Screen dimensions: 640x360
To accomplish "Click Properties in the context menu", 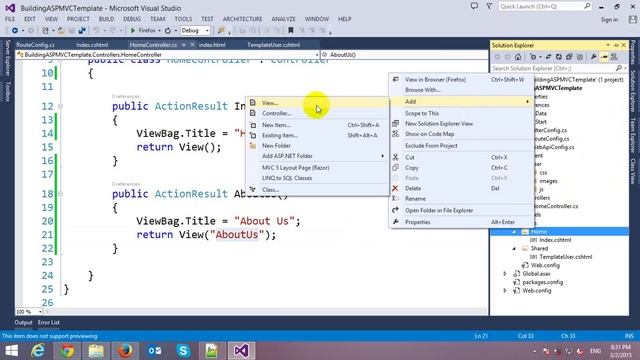I will [x=461, y=222].
